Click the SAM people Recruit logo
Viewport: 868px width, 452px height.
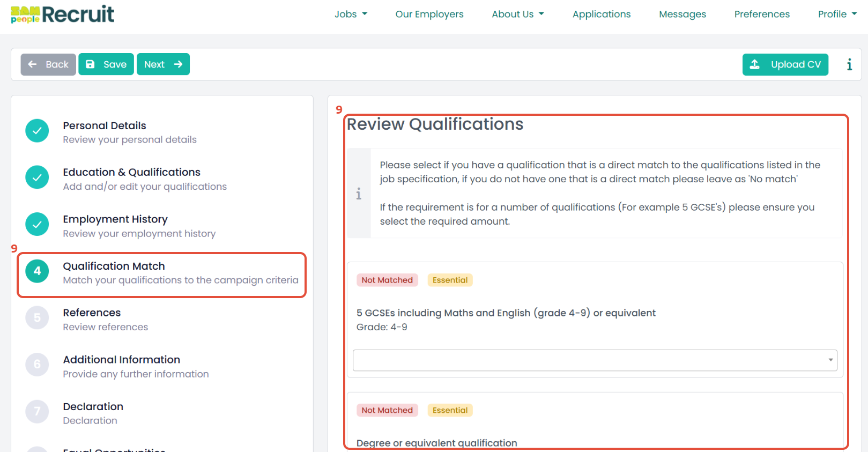(x=62, y=14)
